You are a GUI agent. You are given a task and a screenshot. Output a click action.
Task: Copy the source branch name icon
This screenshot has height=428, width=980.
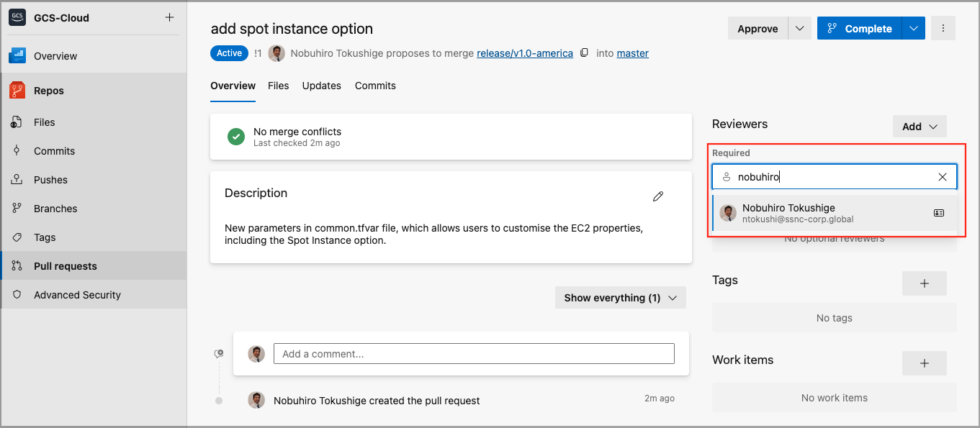click(585, 53)
